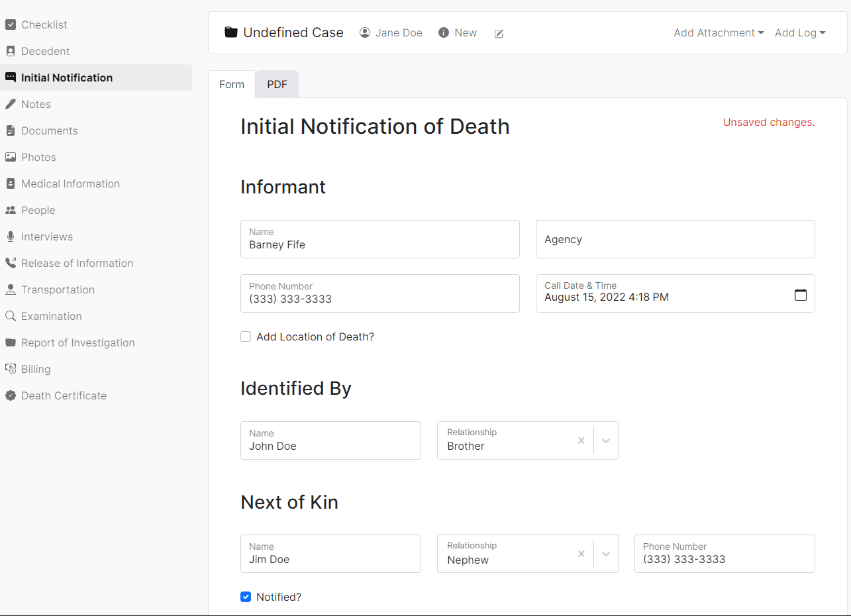The image size is (851, 616).
Task: Check the Add Location of Death checkbox
Action: coord(246,336)
